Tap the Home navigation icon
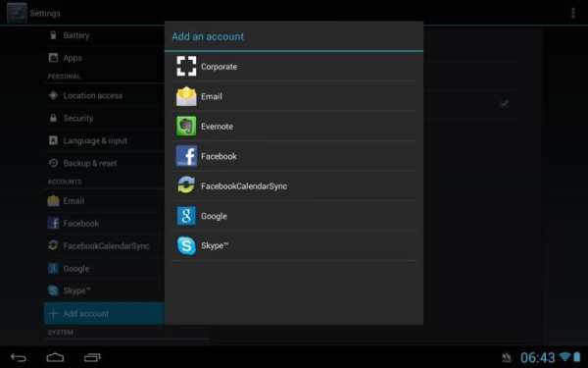Screen dimensions: 588x368 coord(55,357)
